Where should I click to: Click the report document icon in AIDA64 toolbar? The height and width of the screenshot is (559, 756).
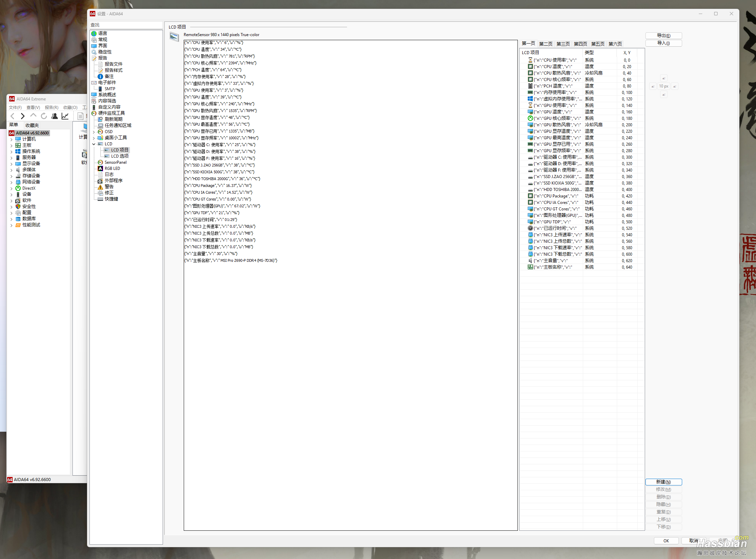[81, 116]
